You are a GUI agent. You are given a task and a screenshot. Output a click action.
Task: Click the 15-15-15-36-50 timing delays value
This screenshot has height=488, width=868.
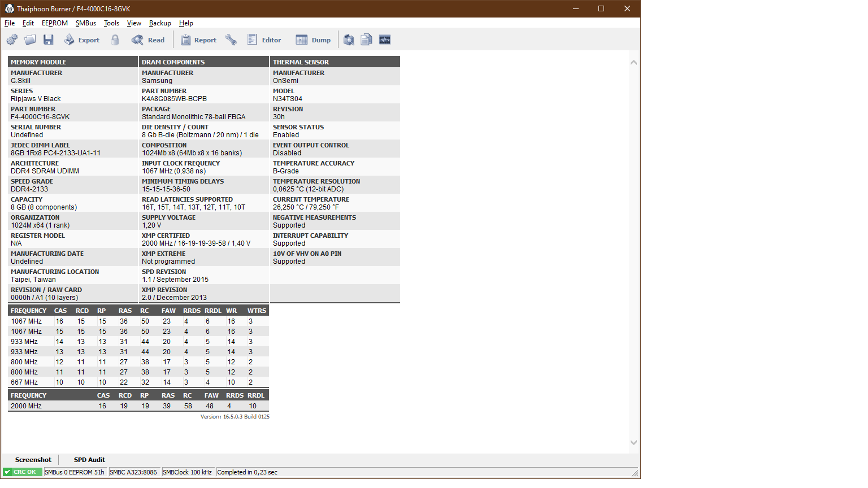166,189
